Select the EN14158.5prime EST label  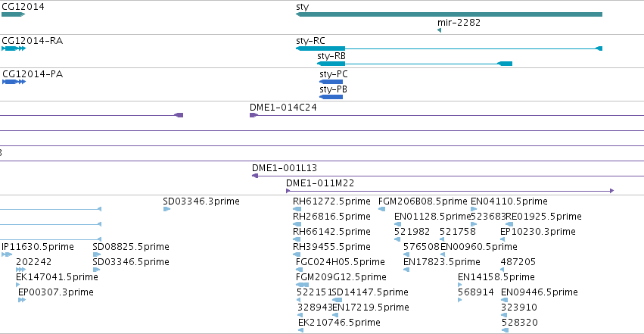click(x=496, y=277)
